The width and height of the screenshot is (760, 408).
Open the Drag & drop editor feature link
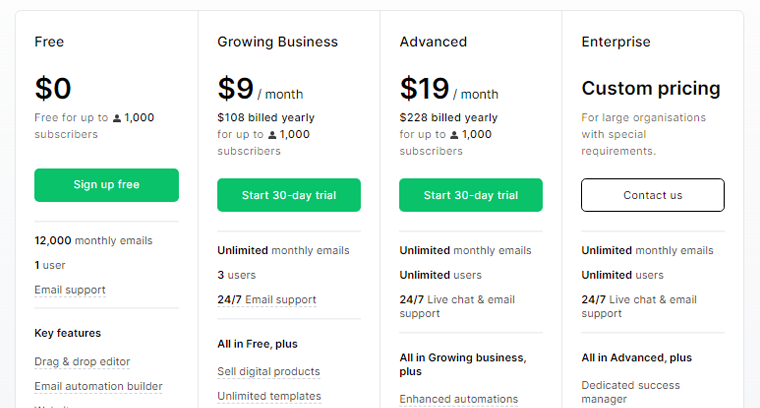(82, 361)
